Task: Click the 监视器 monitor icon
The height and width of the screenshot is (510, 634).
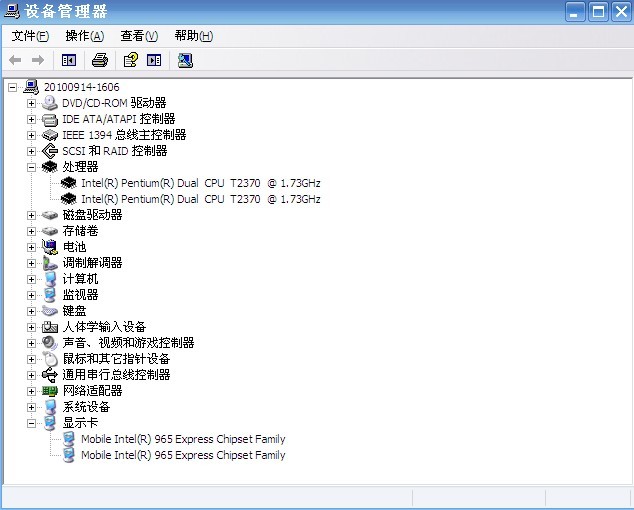Action: (50, 295)
